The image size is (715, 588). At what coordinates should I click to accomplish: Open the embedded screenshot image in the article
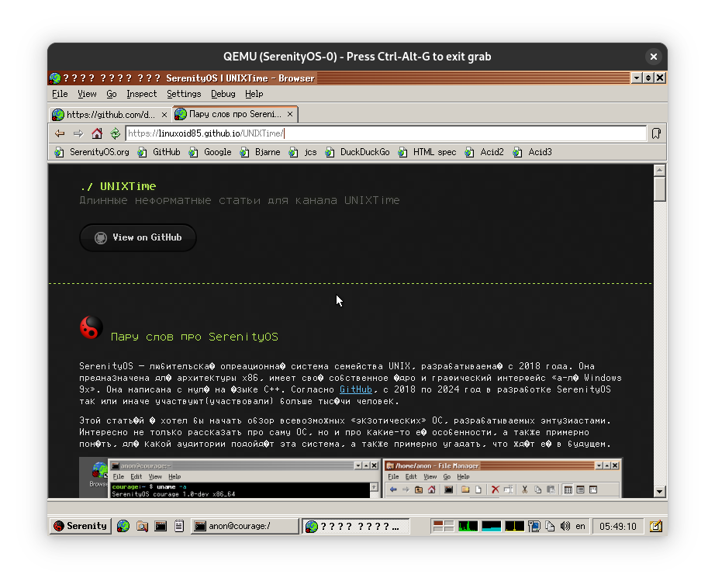click(351, 478)
